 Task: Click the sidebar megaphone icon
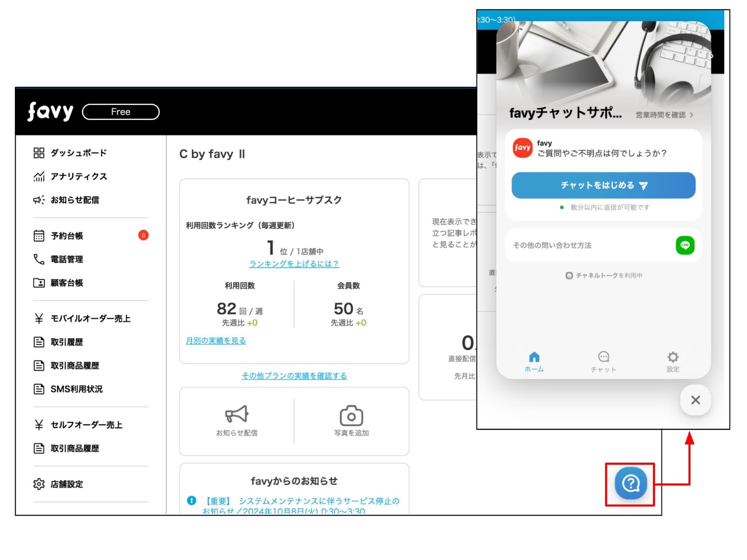pos(39,200)
